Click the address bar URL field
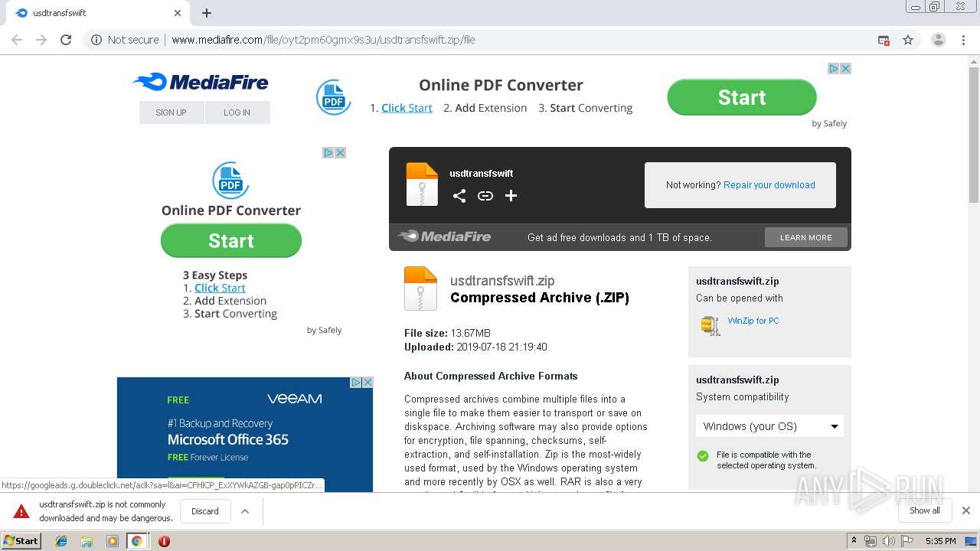This screenshot has width=980, height=551. [490, 40]
